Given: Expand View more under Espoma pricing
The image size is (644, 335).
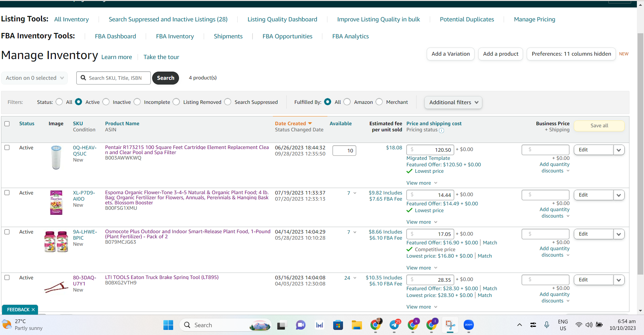Looking at the screenshot, I should pyautogui.click(x=422, y=222).
